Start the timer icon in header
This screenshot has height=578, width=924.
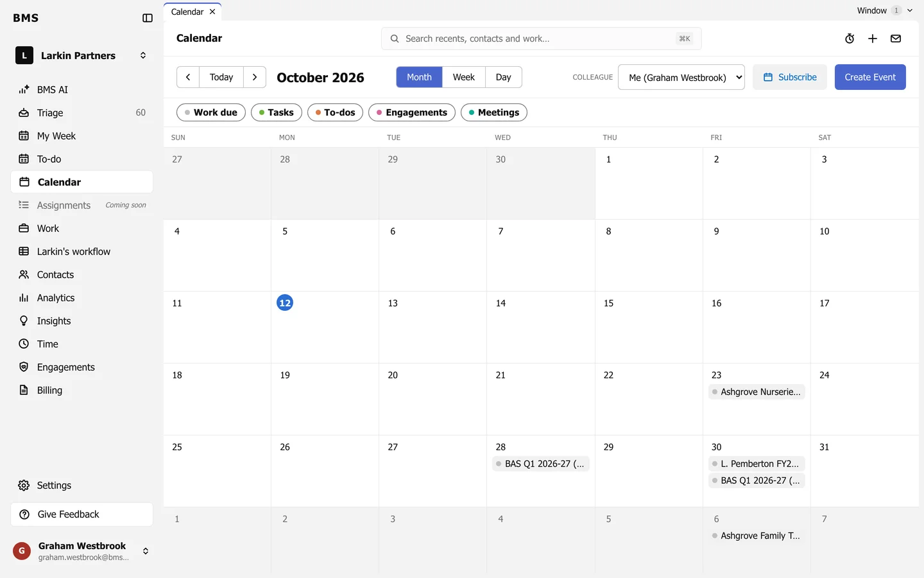(850, 39)
